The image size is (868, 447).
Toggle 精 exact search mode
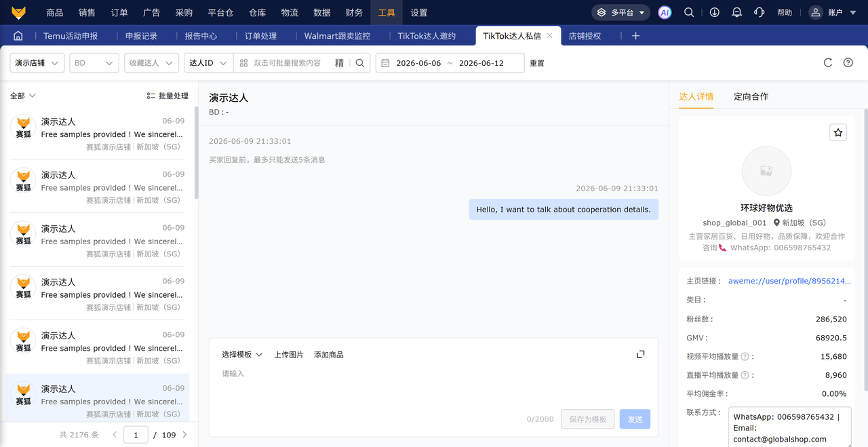[x=340, y=63]
